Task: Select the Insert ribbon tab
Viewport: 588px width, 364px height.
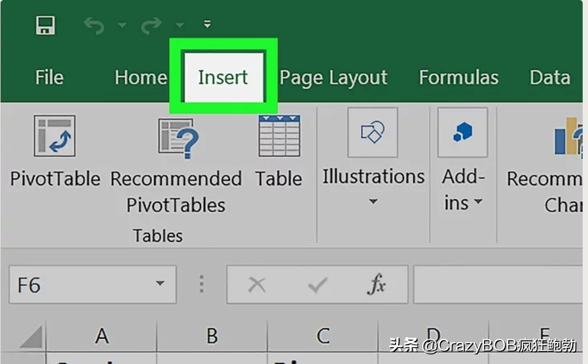Action: pos(223,77)
